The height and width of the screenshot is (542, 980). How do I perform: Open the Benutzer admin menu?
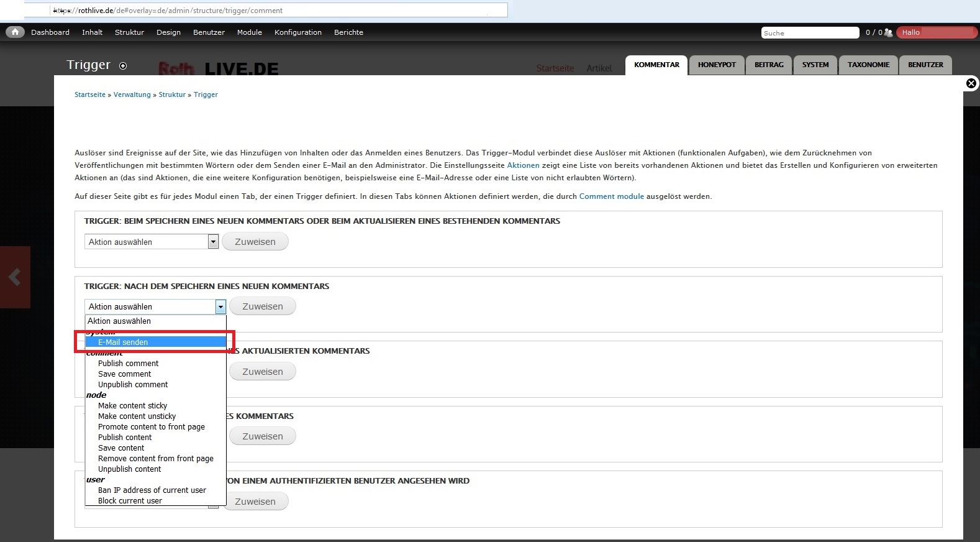(209, 32)
